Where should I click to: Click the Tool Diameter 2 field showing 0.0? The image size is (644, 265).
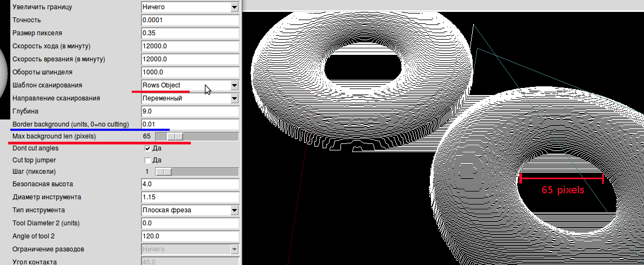[x=190, y=223]
